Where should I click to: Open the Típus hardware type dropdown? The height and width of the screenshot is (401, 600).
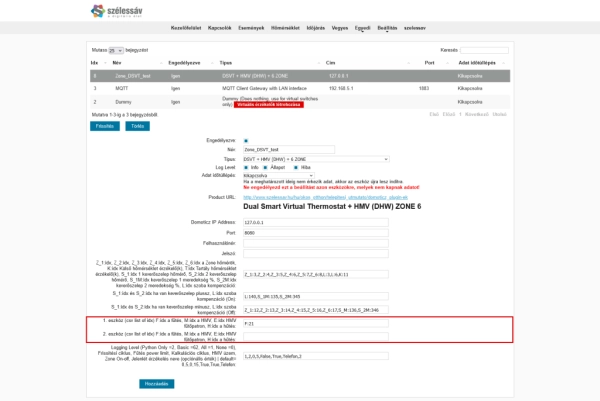click(x=316, y=158)
